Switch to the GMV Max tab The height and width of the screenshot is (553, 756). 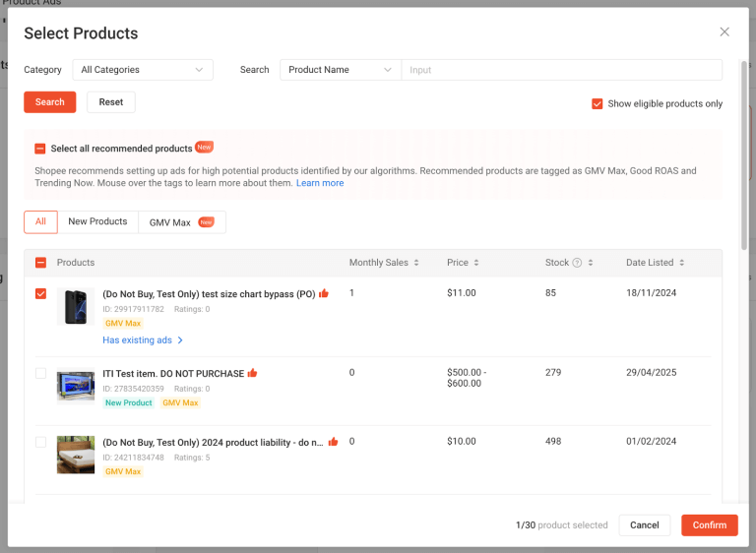[x=181, y=222]
